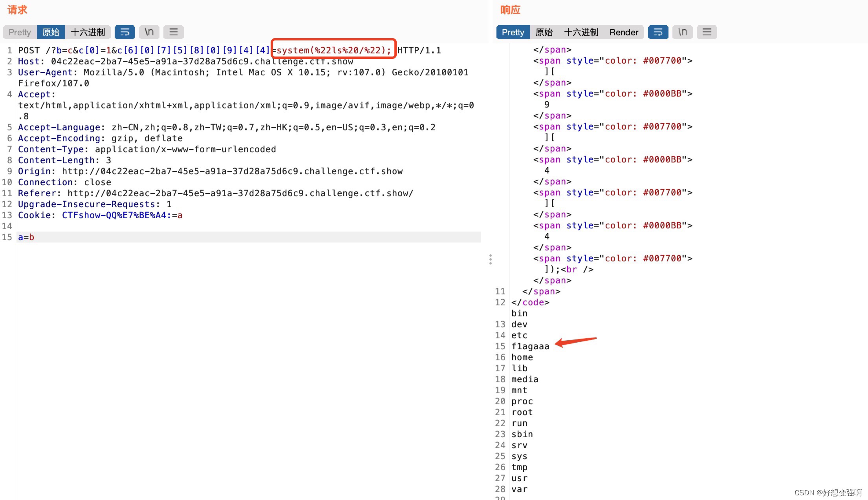The height and width of the screenshot is (500, 868).
Task: Toggle word wrap icon in response panel
Action: tap(658, 32)
